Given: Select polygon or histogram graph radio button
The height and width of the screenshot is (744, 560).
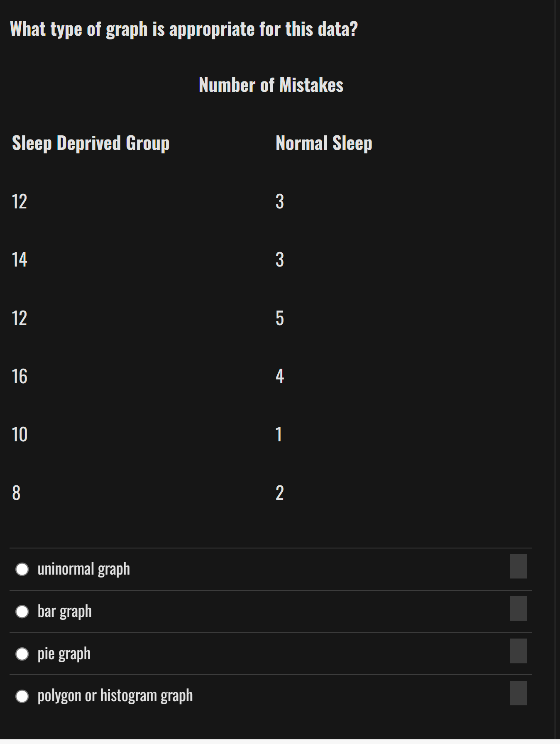Looking at the screenshot, I should pos(22,696).
